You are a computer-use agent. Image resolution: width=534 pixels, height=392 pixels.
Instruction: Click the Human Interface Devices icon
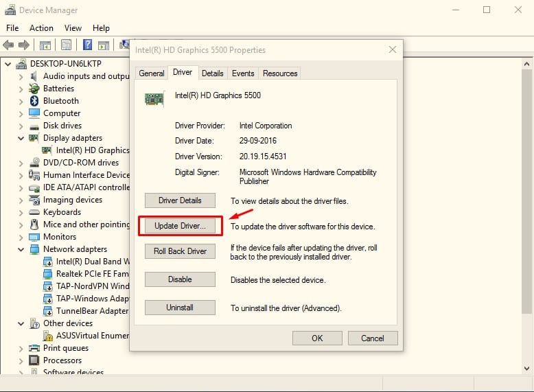pyautogui.click(x=34, y=175)
